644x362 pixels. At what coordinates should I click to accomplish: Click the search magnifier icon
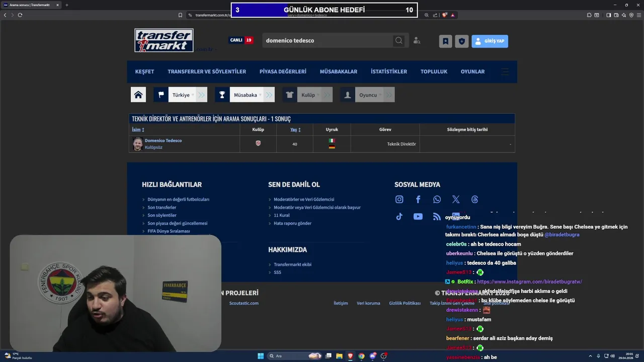tap(399, 40)
